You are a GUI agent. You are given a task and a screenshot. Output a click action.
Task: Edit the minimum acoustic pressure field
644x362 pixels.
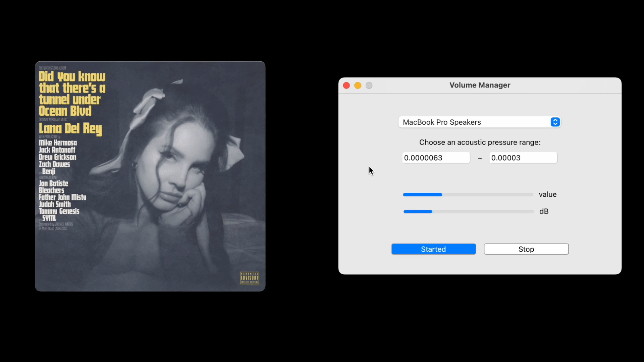click(x=436, y=158)
